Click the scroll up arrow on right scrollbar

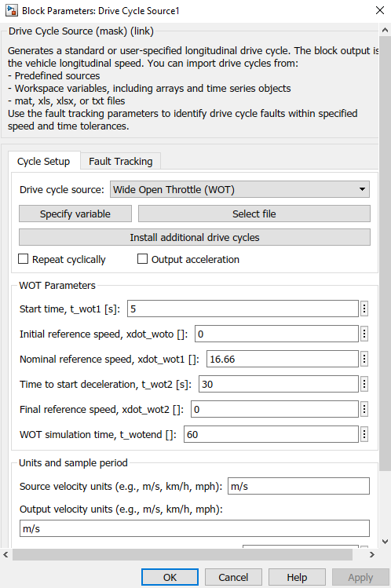pos(385,31)
